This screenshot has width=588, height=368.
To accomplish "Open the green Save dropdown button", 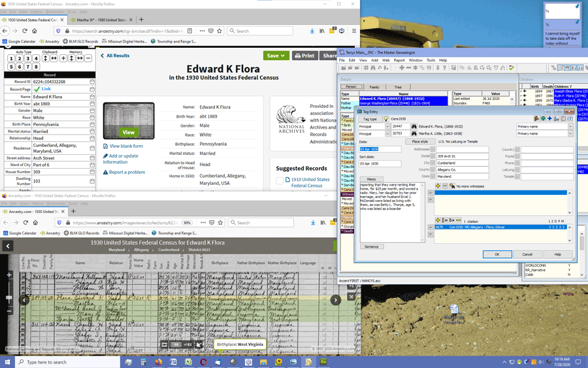I will tap(276, 56).
